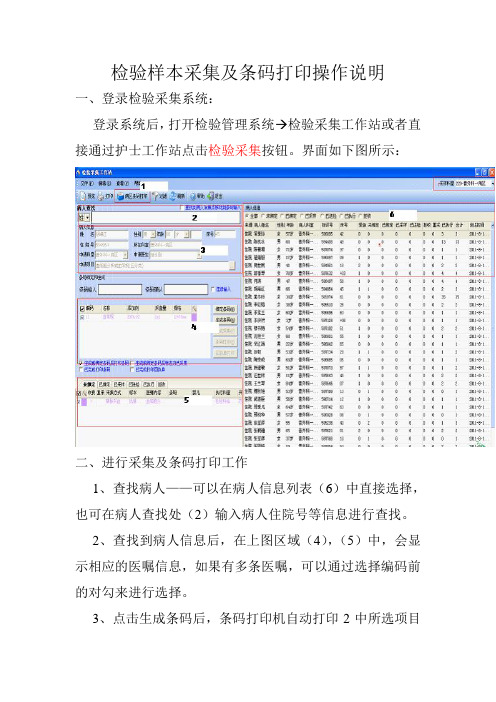This screenshot has height=702, width=496.
Task: Click the 条码确认 input box
Action: [x=186, y=289]
